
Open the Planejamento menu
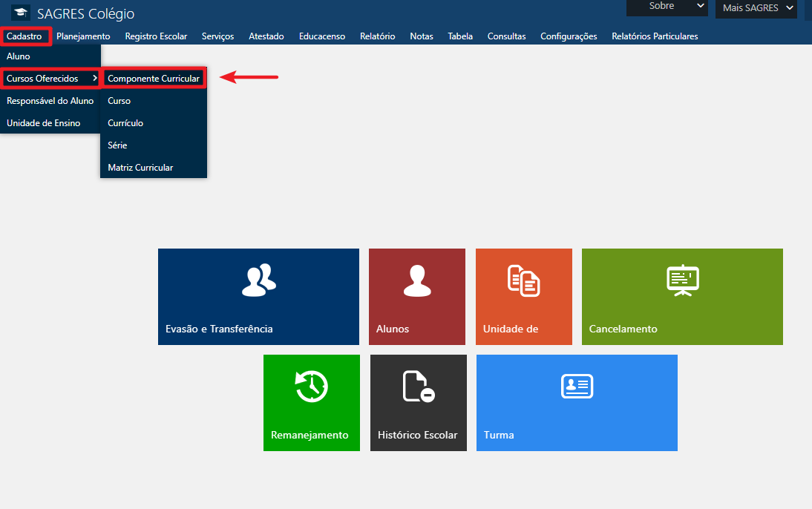[83, 36]
